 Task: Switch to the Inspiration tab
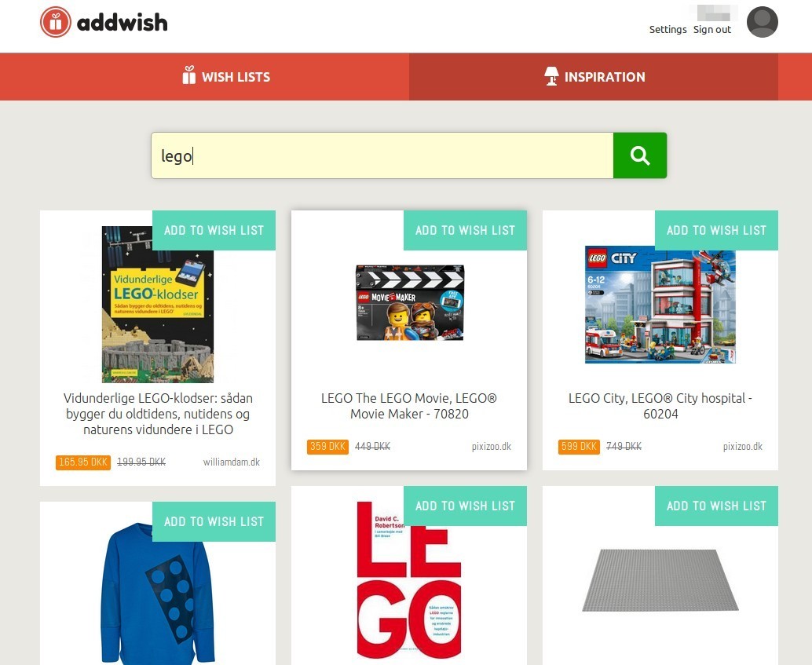pyautogui.click(x=594, y=77)
